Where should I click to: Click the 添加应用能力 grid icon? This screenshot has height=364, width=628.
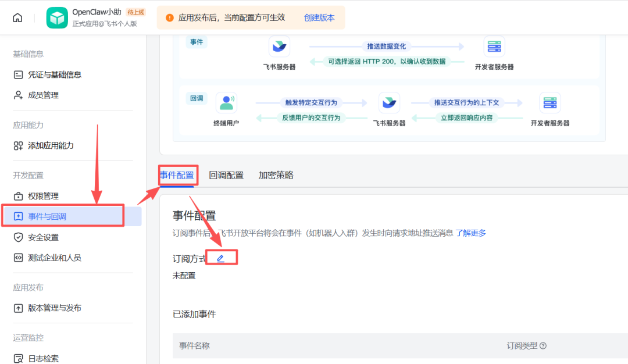[x=19, y=145]
